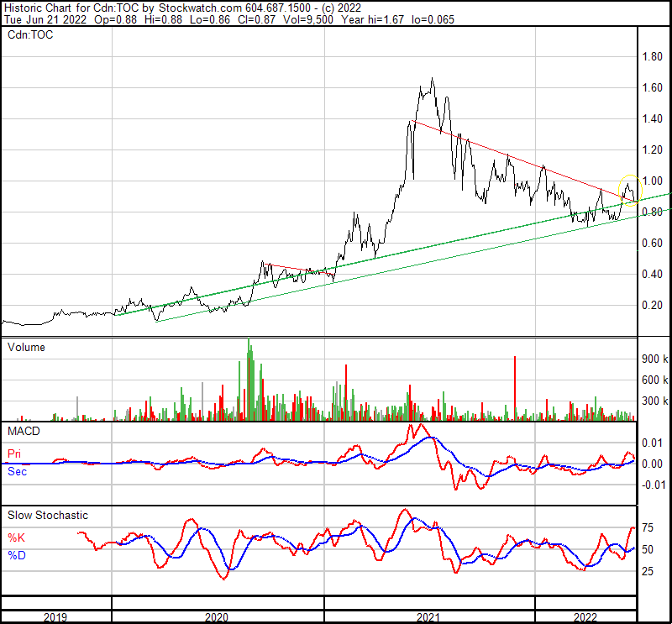Click the 50 stochastic axis label
The width and height of the screenshot is (672, 624).
pos(648,550)
